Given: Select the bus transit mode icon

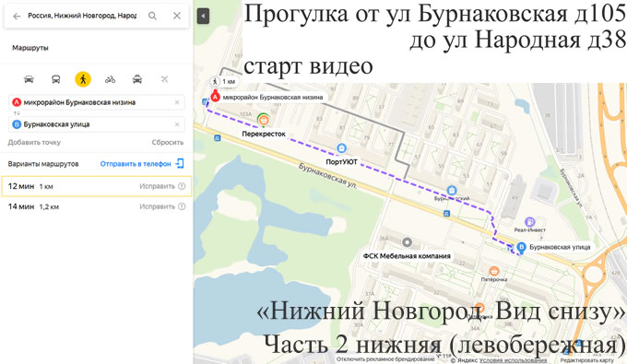Looking at the screenshot, I should click(56, 79).
